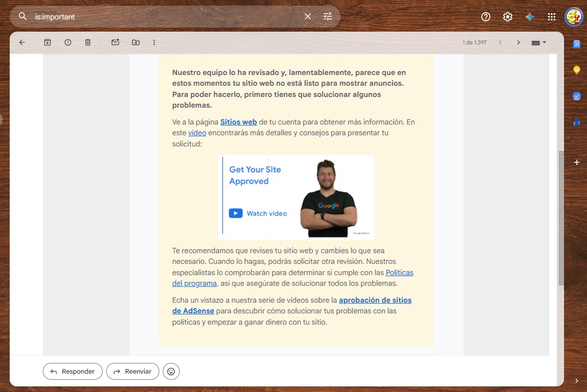
Task: Go back to the message list
Action: [22, 42]
